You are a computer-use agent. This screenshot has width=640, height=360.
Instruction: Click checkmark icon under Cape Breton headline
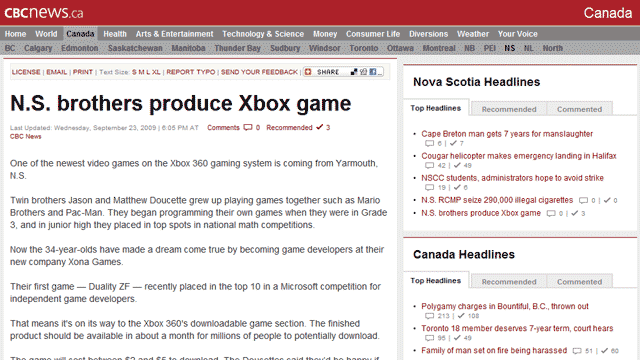[453, 143]
